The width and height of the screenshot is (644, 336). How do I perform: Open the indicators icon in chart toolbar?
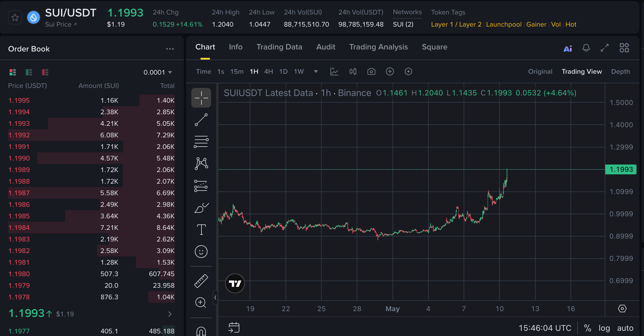click(334, 71)
